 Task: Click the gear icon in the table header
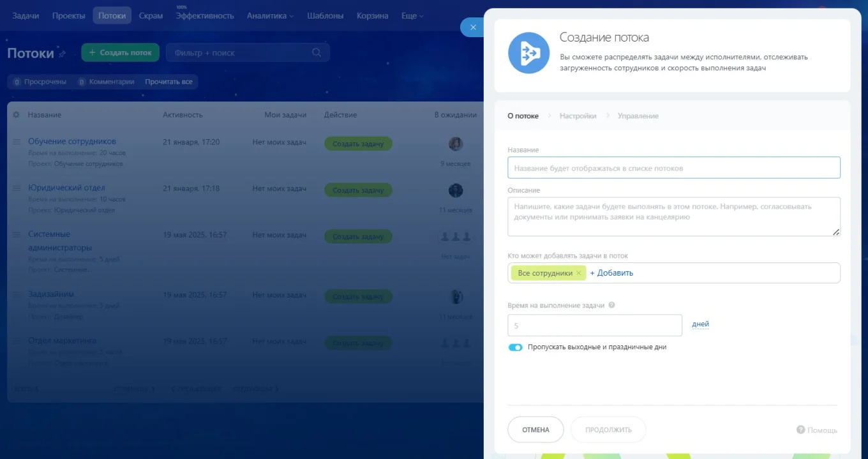pyautogui.click(x=17, y=115)
